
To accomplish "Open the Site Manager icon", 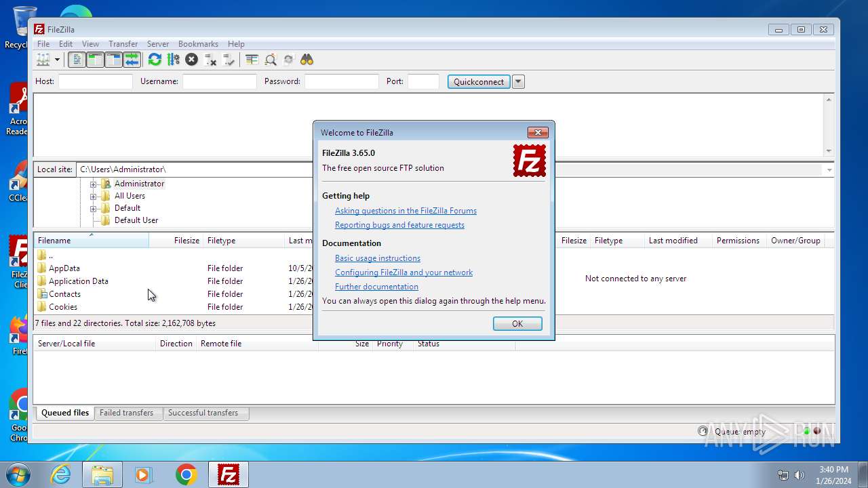I will coord(43,60).
